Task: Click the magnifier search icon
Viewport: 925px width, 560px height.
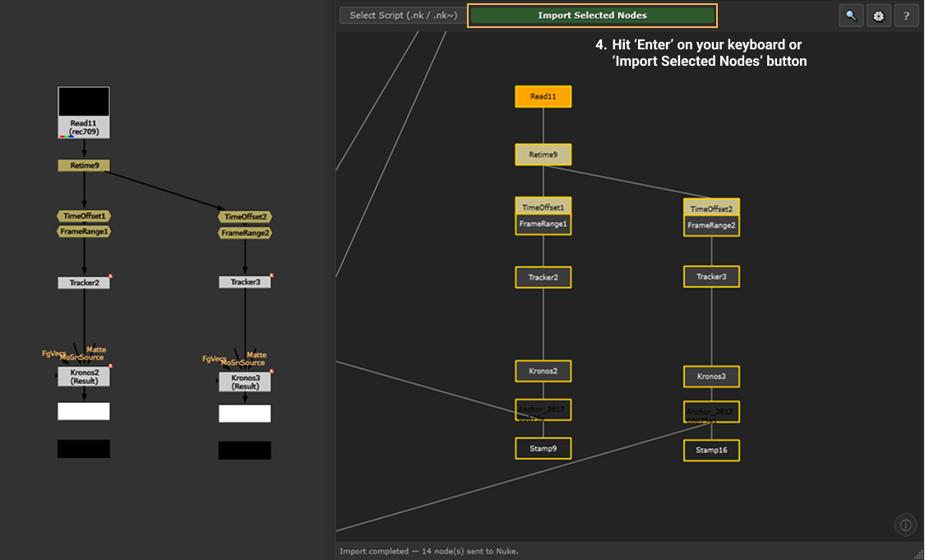Action: pyautogui.click(x=851, y=16)
